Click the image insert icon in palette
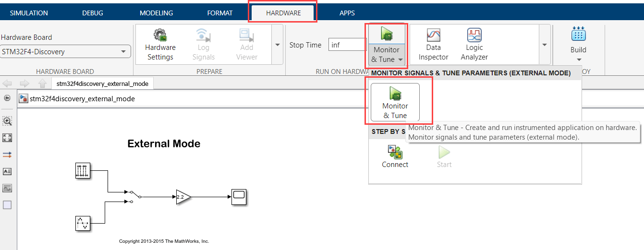The image size is (644, 250). [7, 188]
